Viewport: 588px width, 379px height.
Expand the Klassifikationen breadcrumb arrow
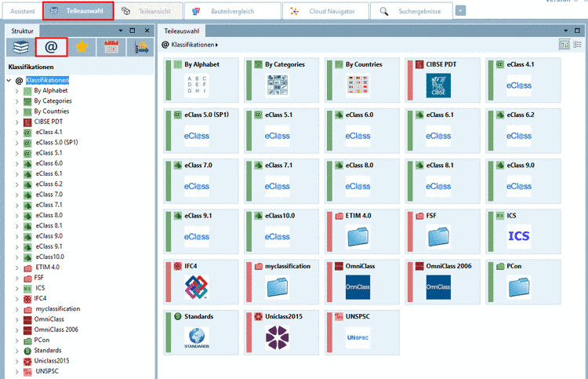(216, 45)
